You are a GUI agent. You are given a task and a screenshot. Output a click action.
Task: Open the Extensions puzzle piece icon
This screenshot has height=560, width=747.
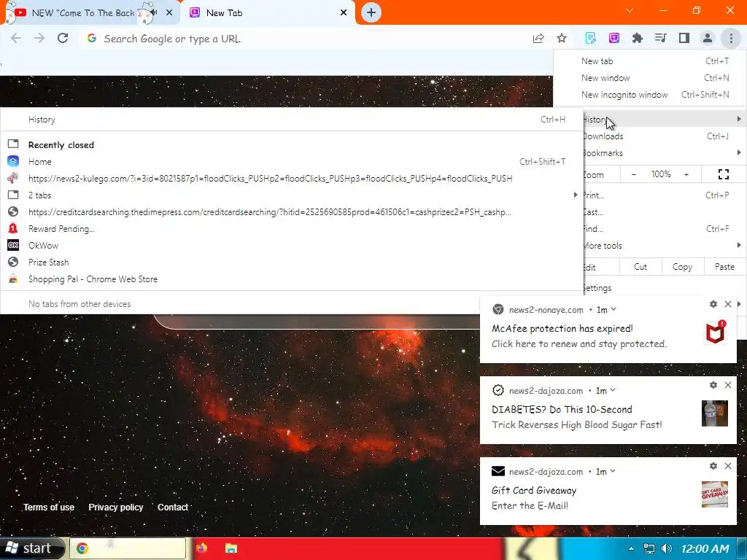pyautogui.click(x=637, y=38)
